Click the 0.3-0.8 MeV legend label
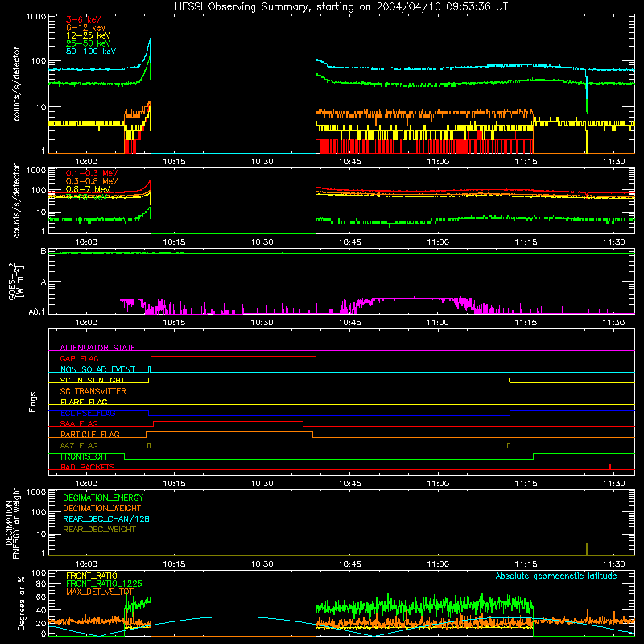 click(x=92, y=181)
